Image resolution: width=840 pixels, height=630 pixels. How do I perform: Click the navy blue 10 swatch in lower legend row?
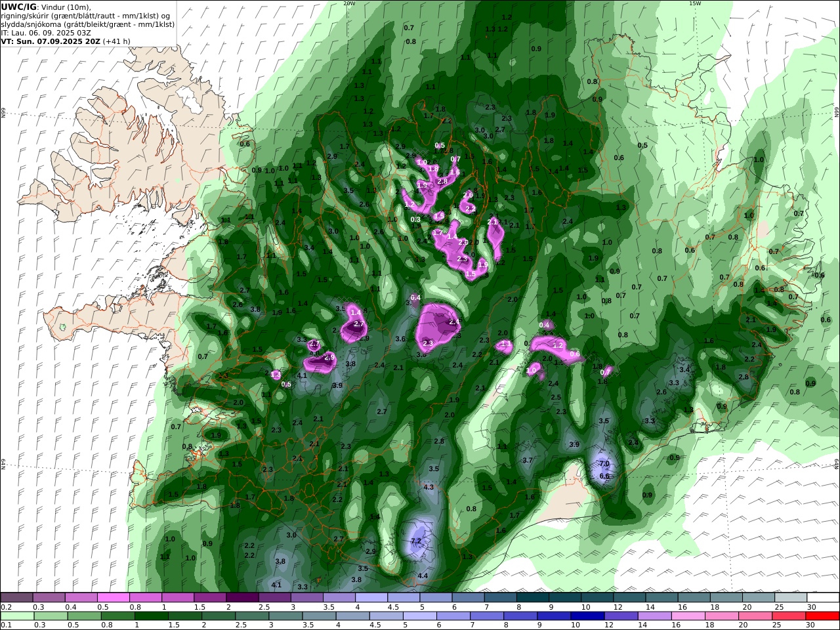pos(586,616)
